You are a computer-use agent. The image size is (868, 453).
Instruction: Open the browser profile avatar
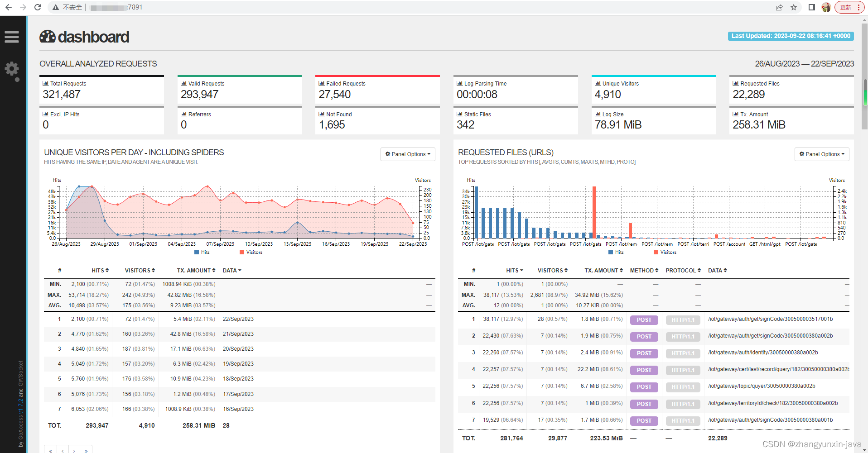(826, 7)
